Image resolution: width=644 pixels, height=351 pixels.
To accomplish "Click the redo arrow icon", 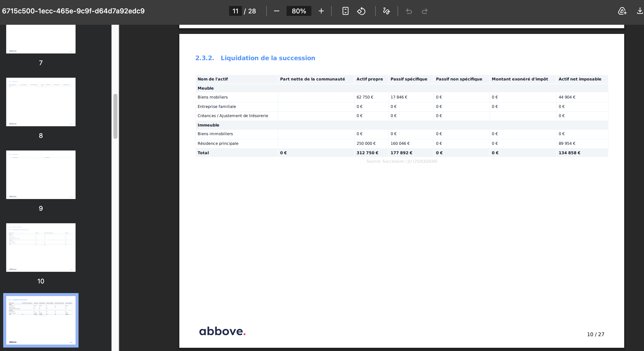I will point(425,11).
